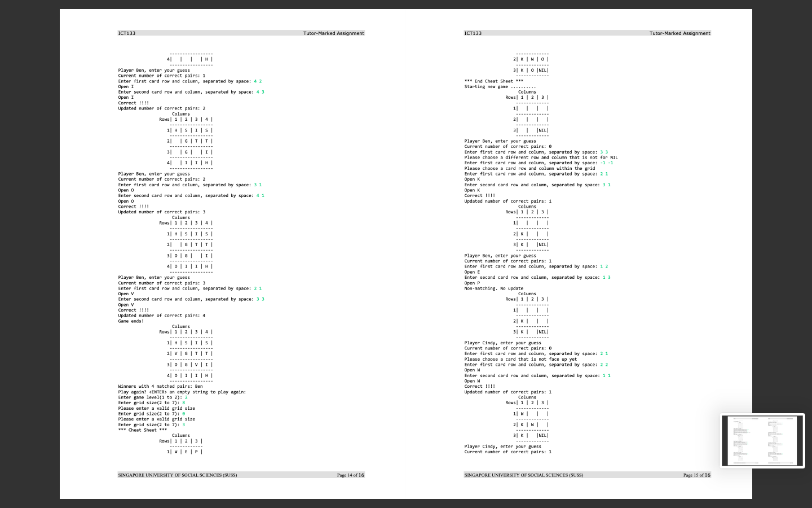Click the page preview thumbnail in the corner

click(762, 440)
